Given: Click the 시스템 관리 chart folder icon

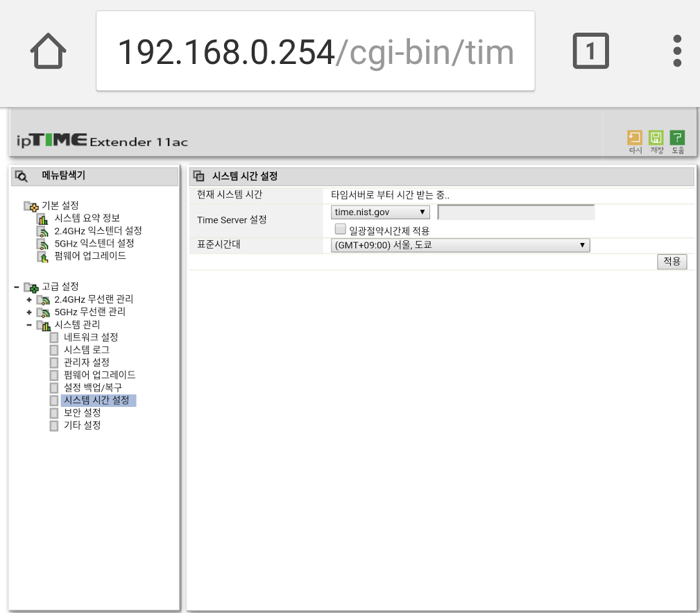Looking at the screenshot, I should 43,326.
